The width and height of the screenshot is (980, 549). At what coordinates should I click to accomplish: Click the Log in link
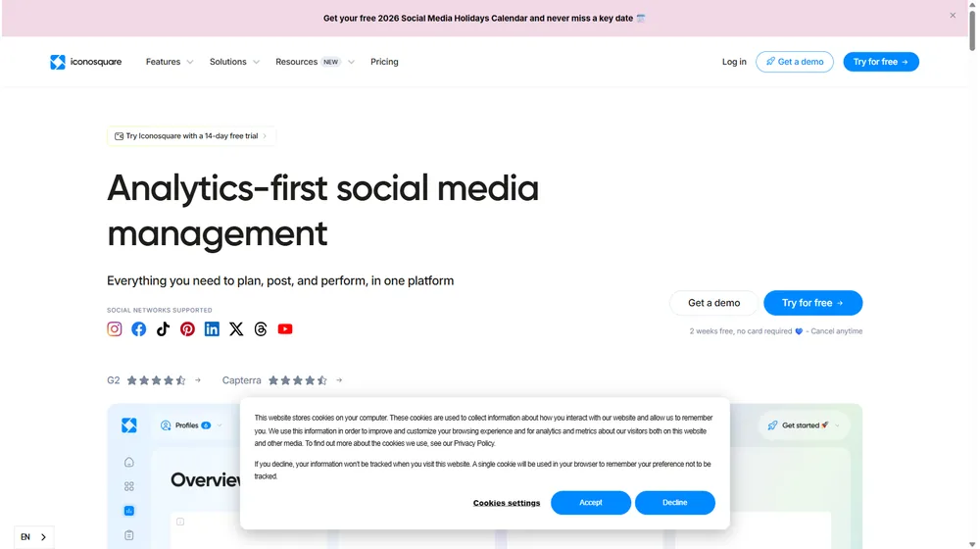[x=734, y=62]
